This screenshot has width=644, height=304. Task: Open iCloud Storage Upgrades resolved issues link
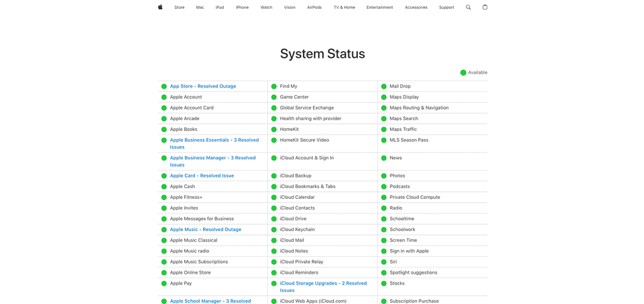coord(323,287)
